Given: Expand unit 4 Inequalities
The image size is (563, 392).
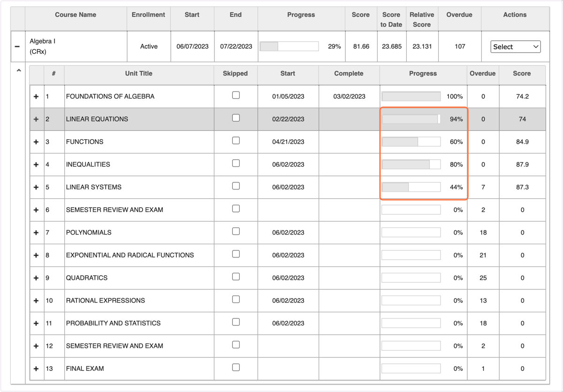Looking at the screenshot, I should (36, 165).
